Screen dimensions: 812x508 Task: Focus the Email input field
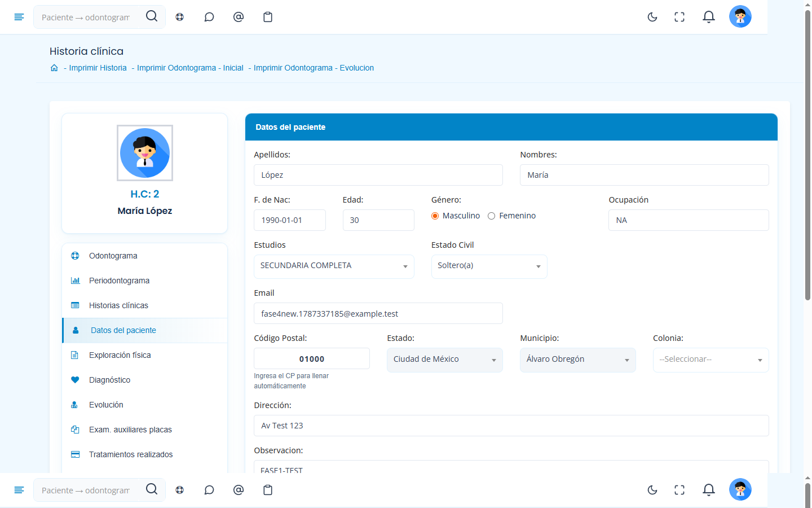pyautogui.click(x=378, y=313)
